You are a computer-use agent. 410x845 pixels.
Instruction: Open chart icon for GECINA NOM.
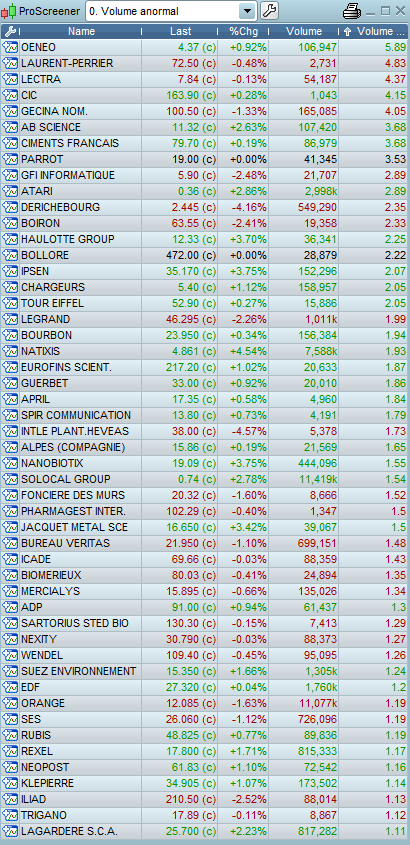[x=11, y=111]
